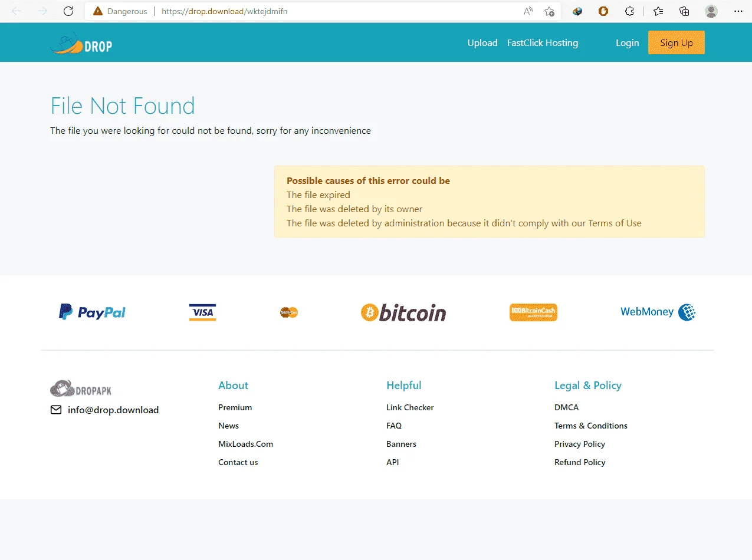The image size is (752, 560).
Task: Open the Login page
Action: click(627, 42)
